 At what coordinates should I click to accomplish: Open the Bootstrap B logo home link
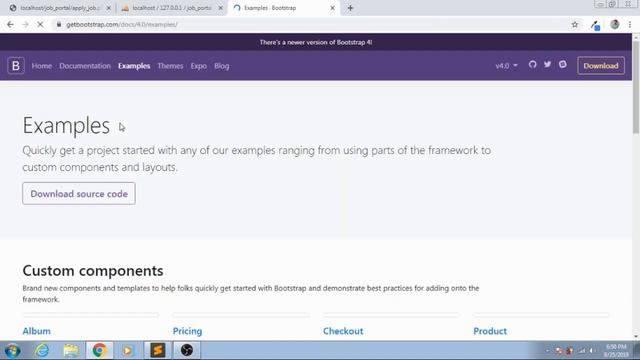tap(16, 66)
